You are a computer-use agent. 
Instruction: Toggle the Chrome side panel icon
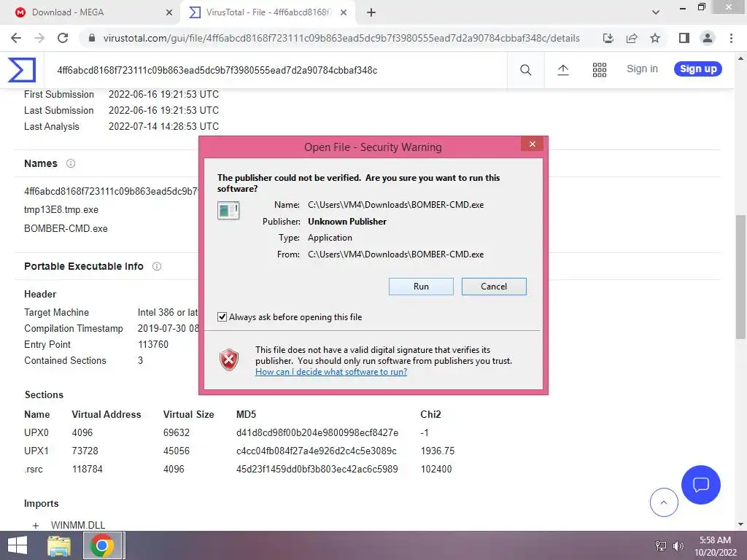[684, 38]
